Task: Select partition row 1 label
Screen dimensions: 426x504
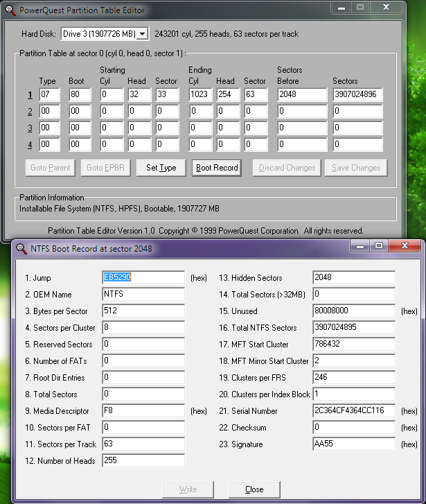Action: click(30, 95)
